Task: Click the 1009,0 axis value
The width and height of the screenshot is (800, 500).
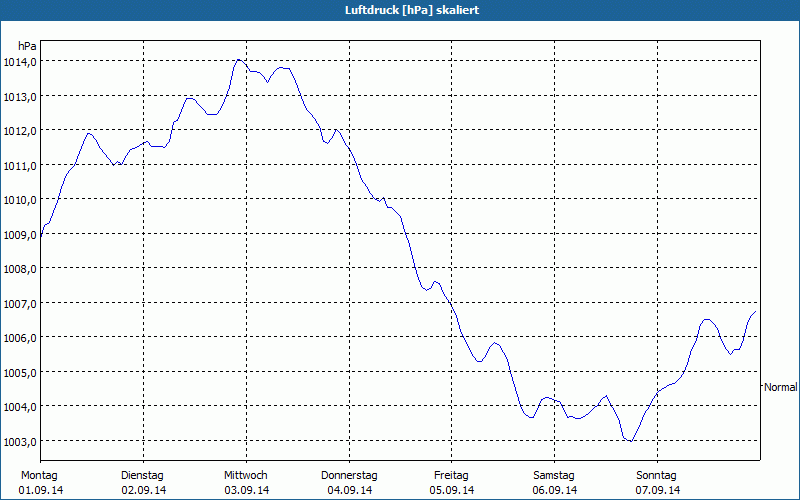Action: pos(20,235)
